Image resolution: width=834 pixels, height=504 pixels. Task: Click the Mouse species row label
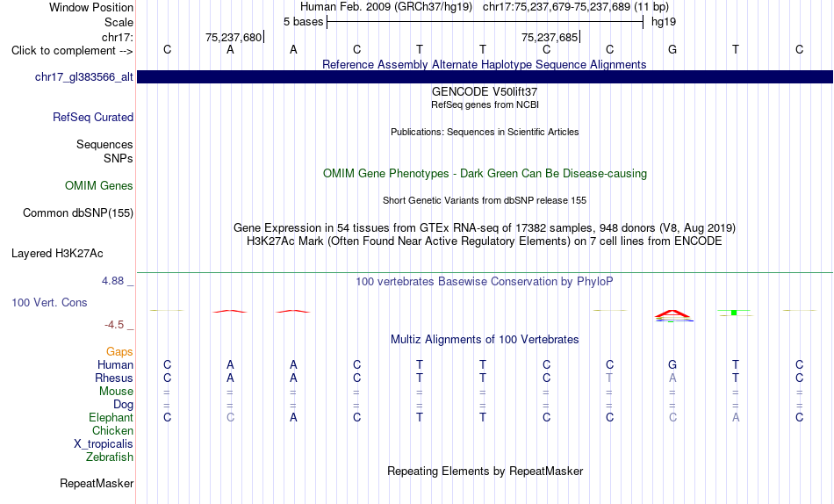[116, 392]
